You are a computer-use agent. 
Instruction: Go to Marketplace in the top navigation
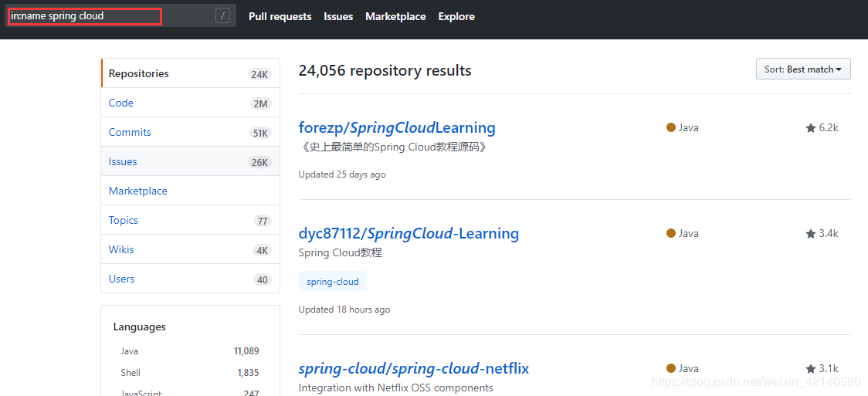[395, 16]
